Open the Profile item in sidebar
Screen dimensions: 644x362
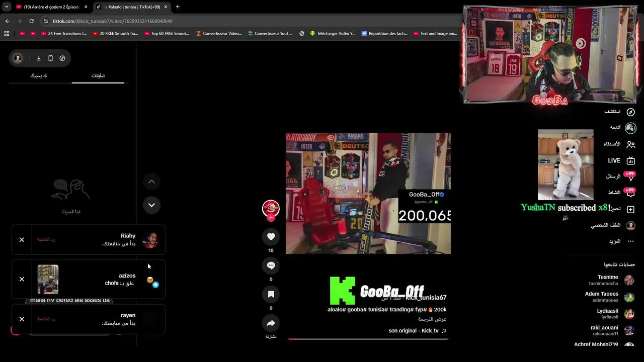click(613, 225)
